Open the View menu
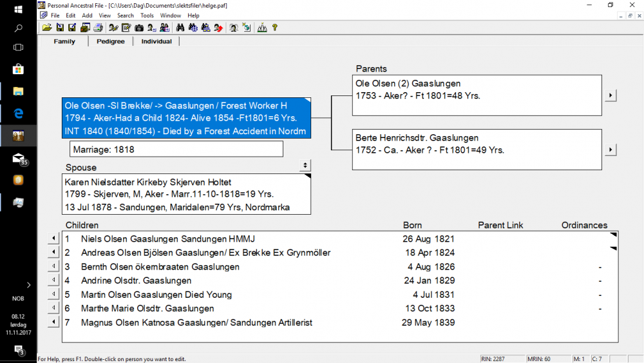The width and height of the screenshot is (644, 363). (x=105, y=15)
